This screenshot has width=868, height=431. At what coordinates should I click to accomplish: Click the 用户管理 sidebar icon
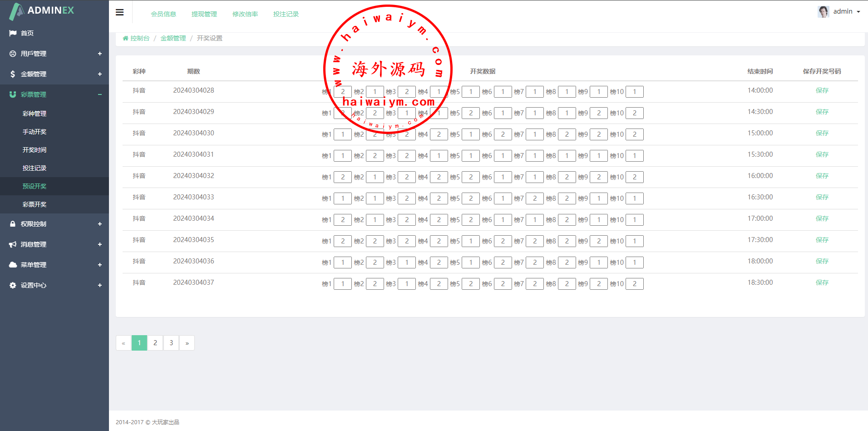coord(13,54)
